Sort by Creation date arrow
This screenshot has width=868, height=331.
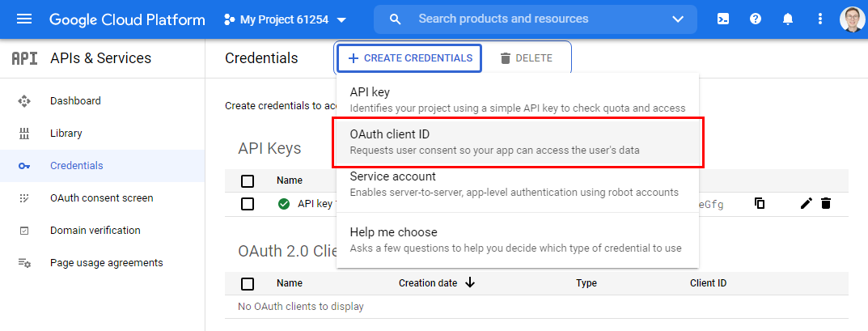(x=470, y=282)
